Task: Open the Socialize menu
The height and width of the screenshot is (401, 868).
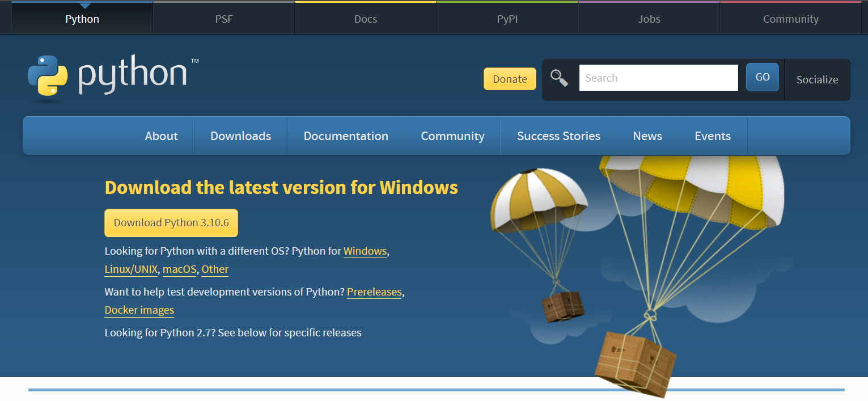Action: tap(817, 79)
